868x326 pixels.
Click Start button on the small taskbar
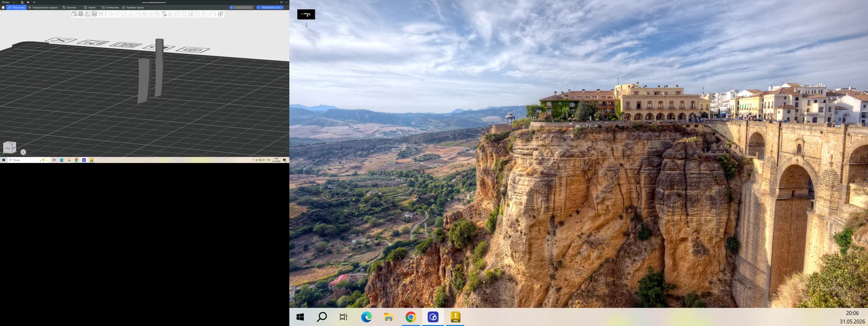3,160
